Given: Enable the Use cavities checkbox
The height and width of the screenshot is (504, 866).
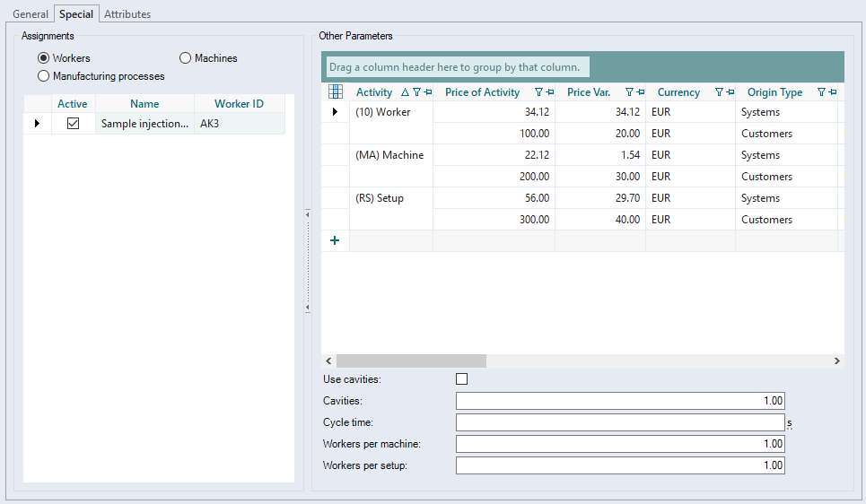Looking at the screenshot, I should [462, 379].
